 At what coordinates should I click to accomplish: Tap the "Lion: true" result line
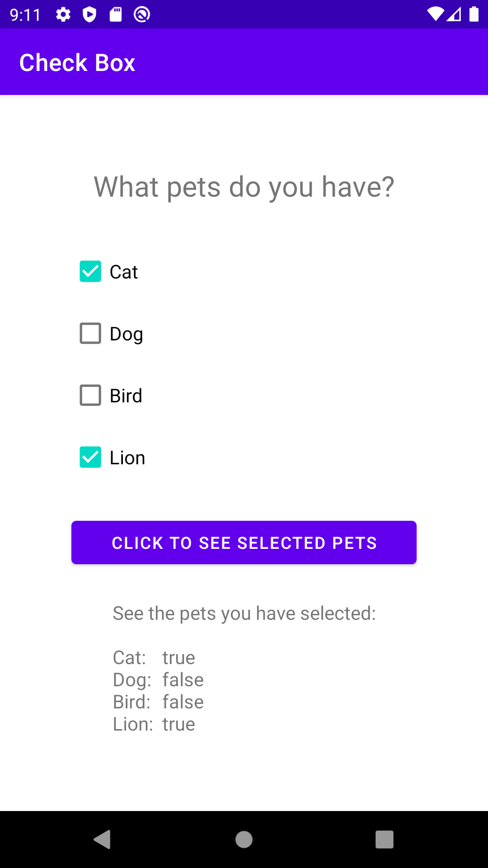tap(154, 724)
